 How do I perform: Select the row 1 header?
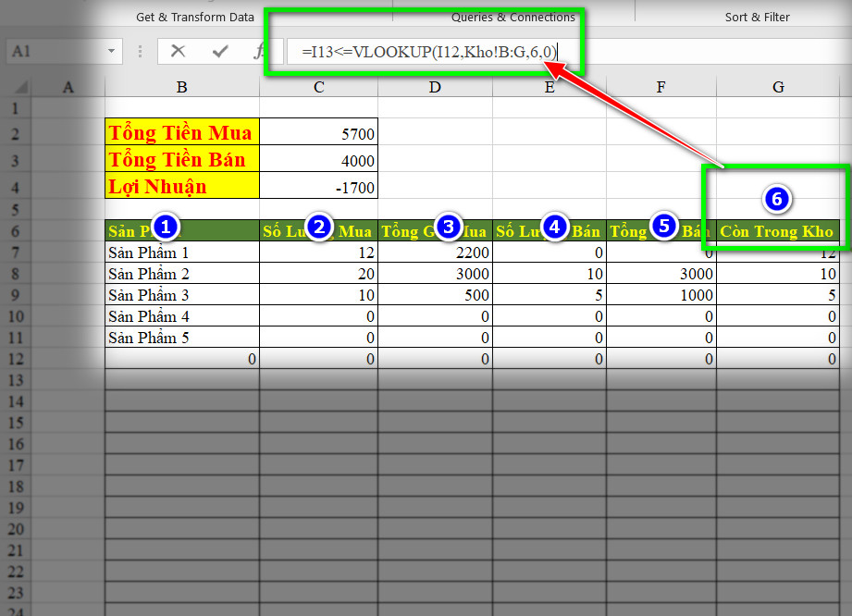pyautogui.click(x=15, y=108)
